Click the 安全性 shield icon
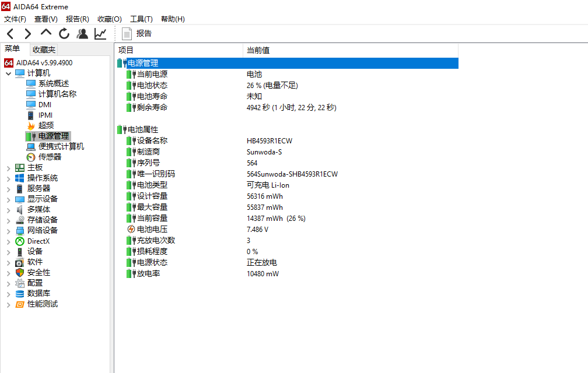588x373 pixels. tap(19, 273)
